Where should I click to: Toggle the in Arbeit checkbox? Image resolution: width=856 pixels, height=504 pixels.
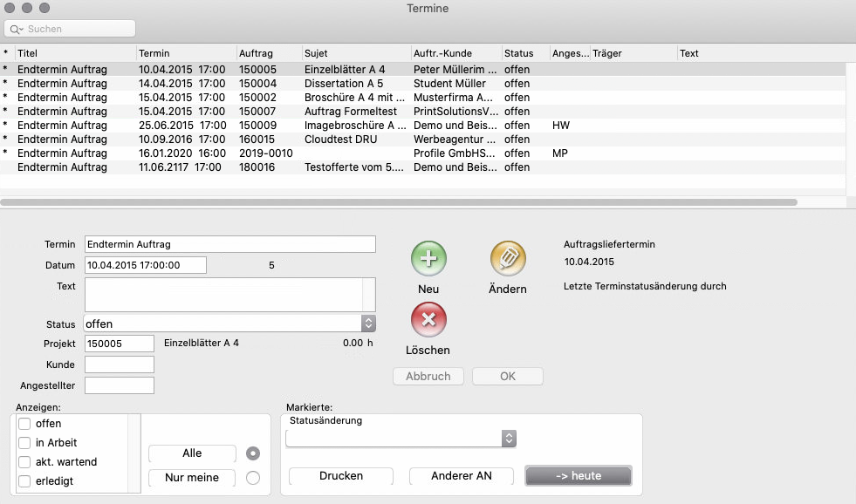pyautogui.click(x=24, y=443)
